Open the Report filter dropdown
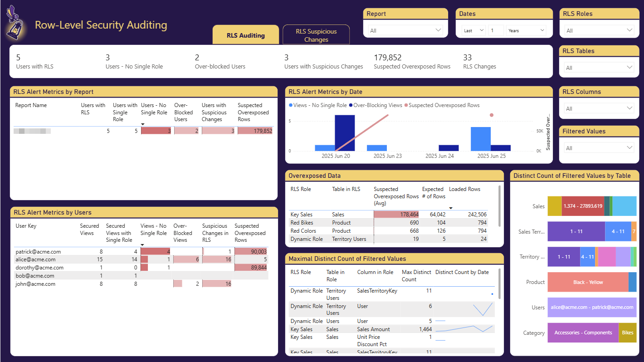The image size is (644, 362). click(x=405, y=30)
